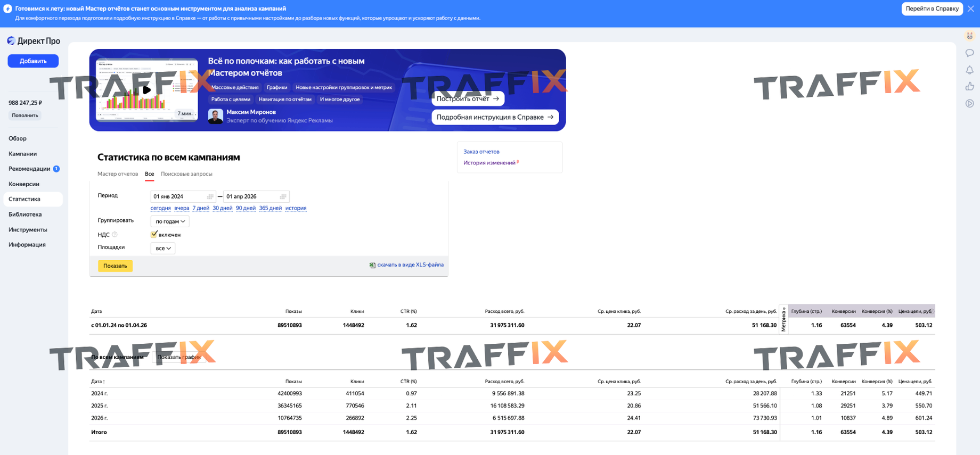Click the end date field 01 апр 2026
This screenshot has width=980, height=455.
[256, 196]
